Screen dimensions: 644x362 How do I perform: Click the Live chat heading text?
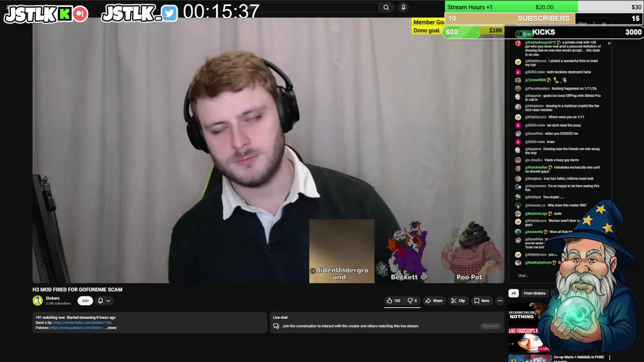click(280, 317)
